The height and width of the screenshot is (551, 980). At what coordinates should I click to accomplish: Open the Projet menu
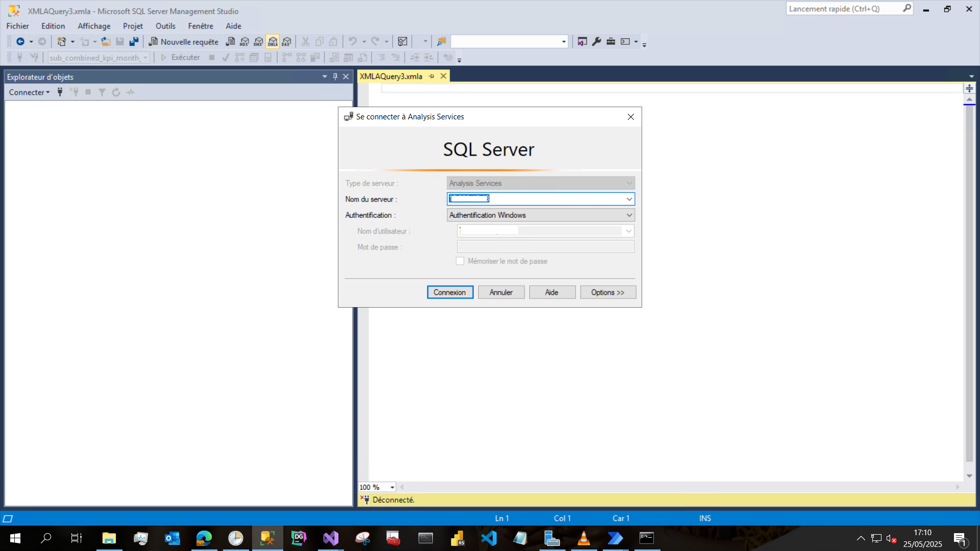click(133, 26)
